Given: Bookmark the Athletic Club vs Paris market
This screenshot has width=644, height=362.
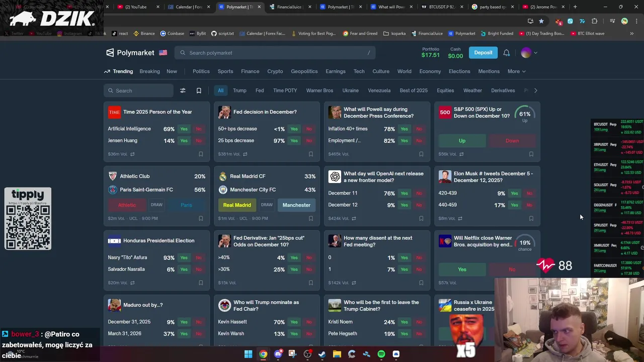Looking at the screenshot, I should pos(201,218).
